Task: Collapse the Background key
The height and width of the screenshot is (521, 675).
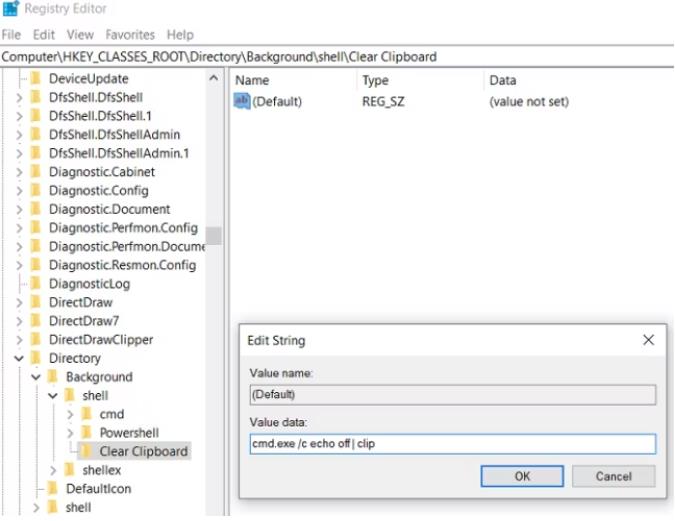Action: [x=36, y=377]
